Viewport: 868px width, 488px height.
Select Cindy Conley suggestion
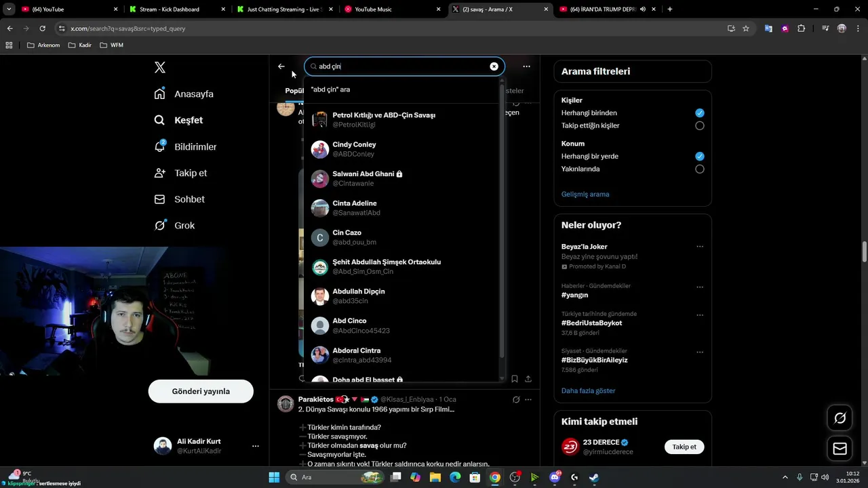tap(401, 149)
